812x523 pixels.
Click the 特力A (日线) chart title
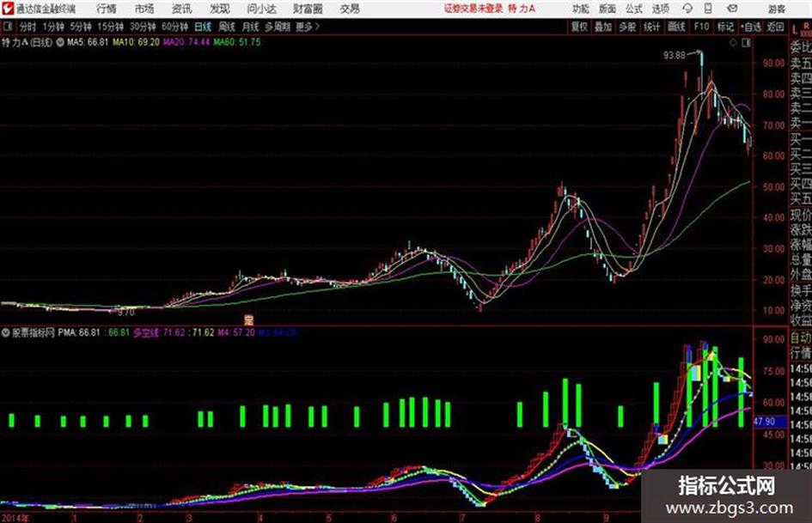[27, 42]
